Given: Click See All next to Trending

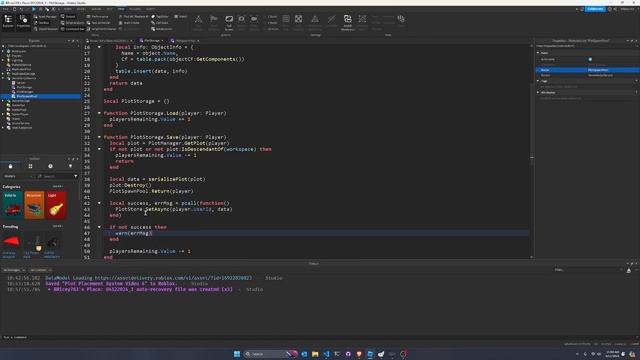Looking at the screenshot, I should 58,226.
